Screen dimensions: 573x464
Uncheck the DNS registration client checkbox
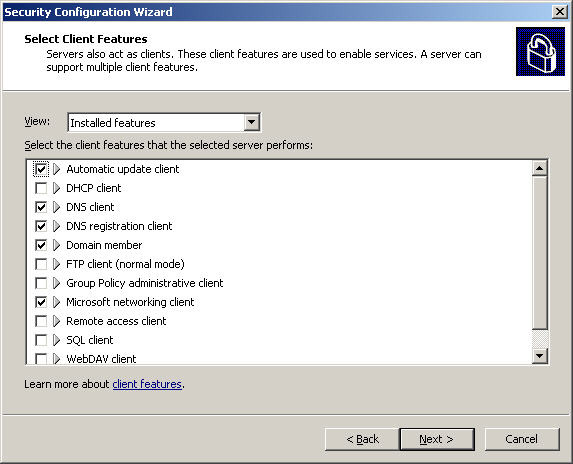(41, 226)
